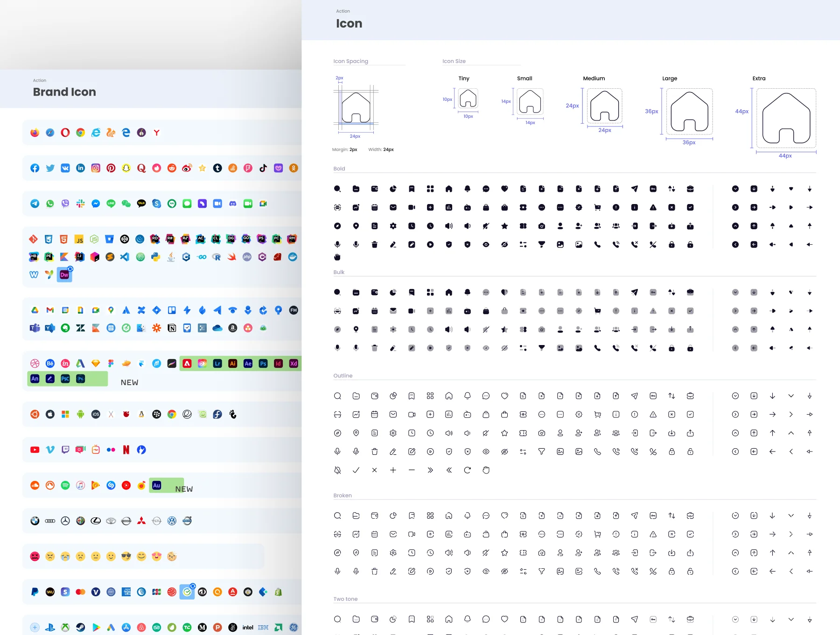Click the Facebook brand icon
Image resolution: width=840 pixels, height=635 pixels.
[x=35, y=168]
